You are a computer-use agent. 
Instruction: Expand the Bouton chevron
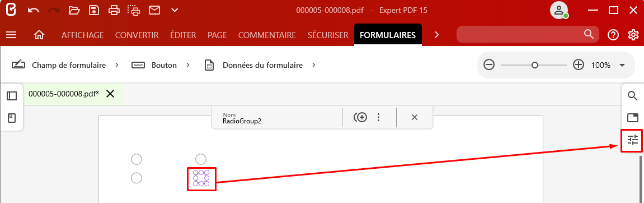point(188,65)
